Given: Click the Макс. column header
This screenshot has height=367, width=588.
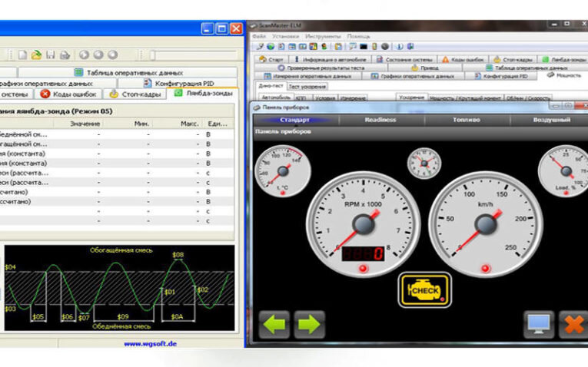Looking at the screenshot, I should coord(178,124).
